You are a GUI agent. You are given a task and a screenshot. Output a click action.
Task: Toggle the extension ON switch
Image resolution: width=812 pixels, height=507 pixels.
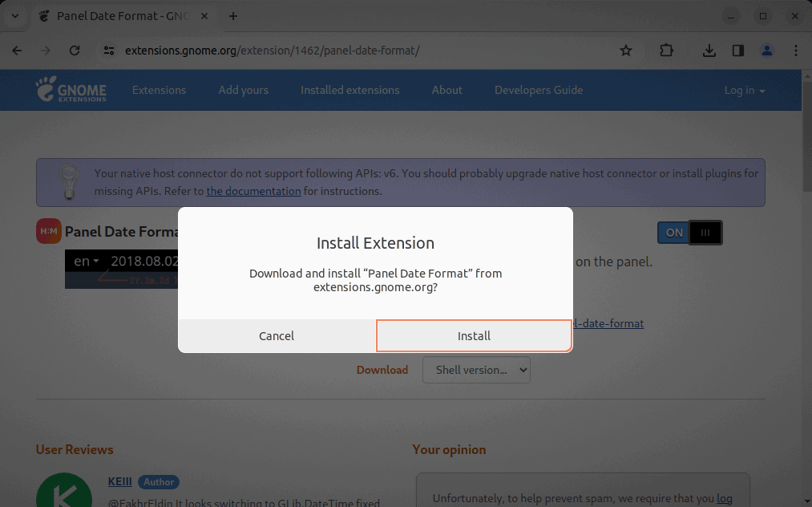tap(689, 233)
